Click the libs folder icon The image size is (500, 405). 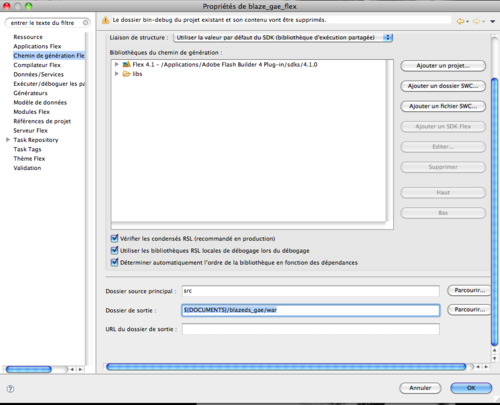click(x=126, y=74)
